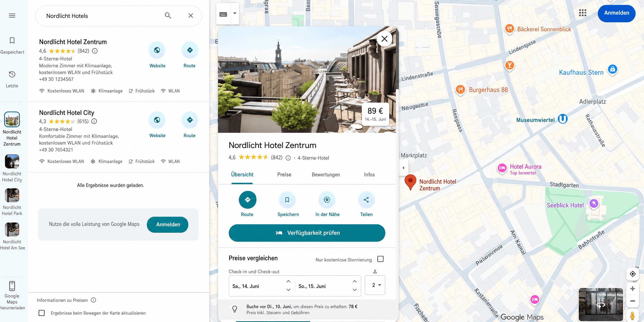The width and height of the screenshot is (644, 322).
Task: Decrease the check-in date Sa., 14. Juni
Action: tap(288, 290)
